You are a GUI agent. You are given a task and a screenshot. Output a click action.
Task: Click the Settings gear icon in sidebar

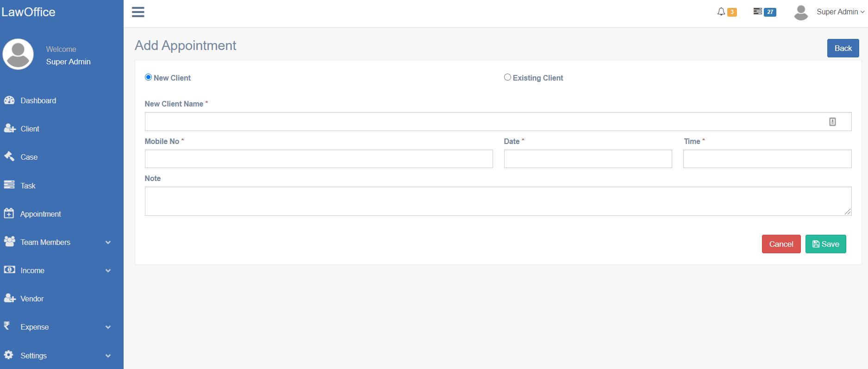pyautogui.click(x=9, y=355)
